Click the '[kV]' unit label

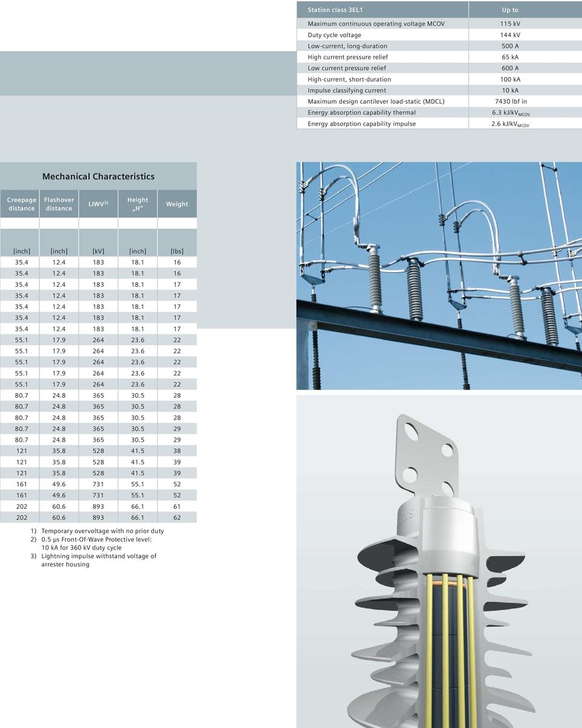tap(98, 251)
